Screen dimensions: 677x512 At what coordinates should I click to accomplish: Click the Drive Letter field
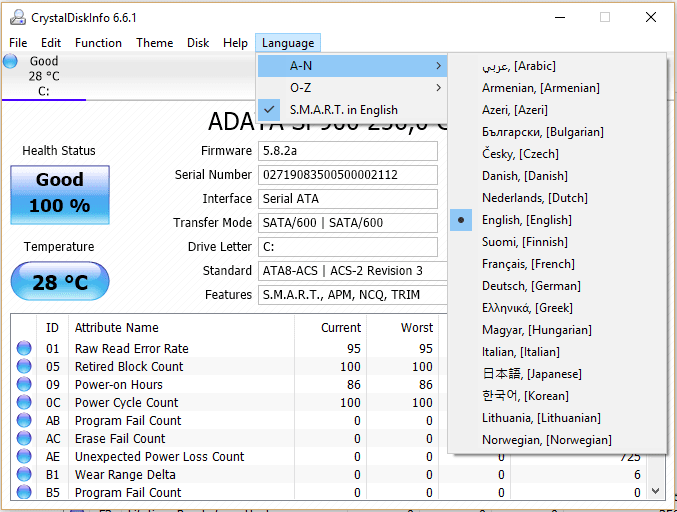[348, 247]
